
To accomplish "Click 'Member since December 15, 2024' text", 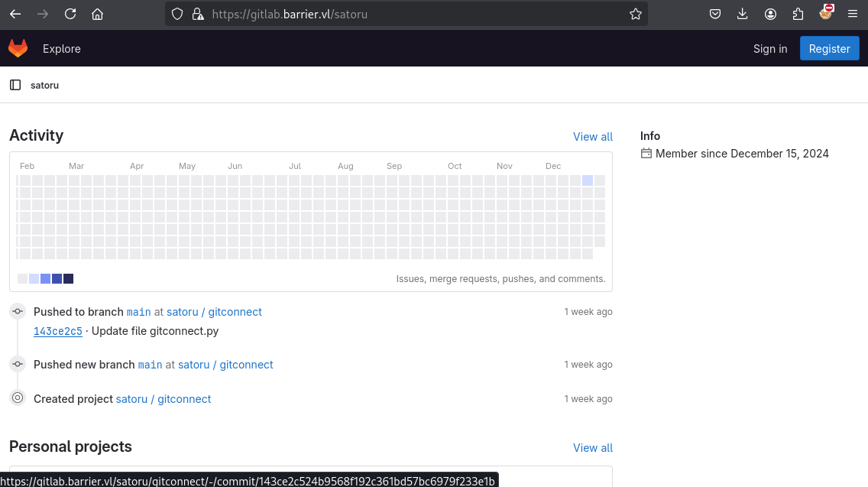I will tap(742, 154).
